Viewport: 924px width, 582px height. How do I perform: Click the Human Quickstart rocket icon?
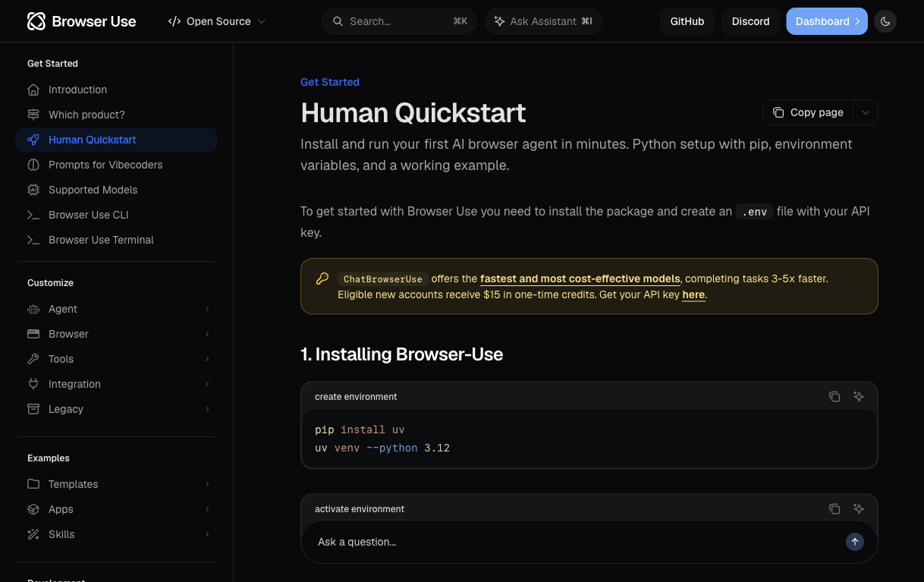click(33, 140)
